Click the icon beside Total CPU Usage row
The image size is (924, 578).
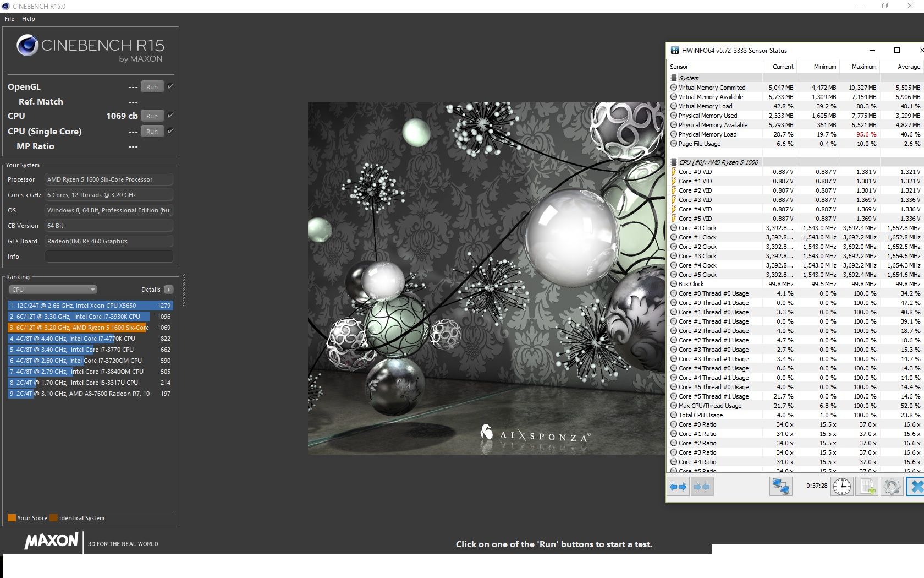[x=674, y=415]
